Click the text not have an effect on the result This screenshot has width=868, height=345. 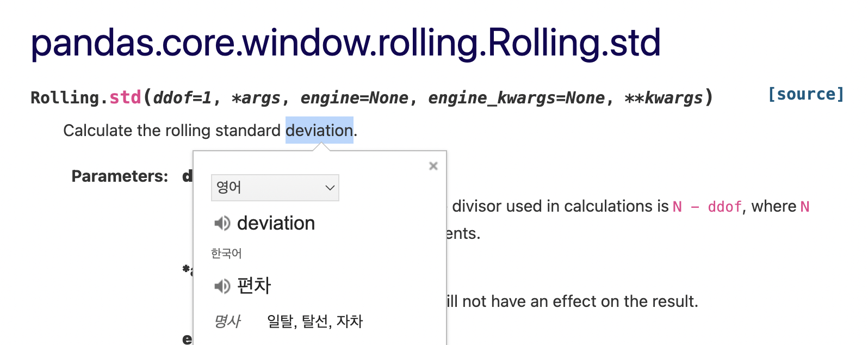(x=580, y=301)
